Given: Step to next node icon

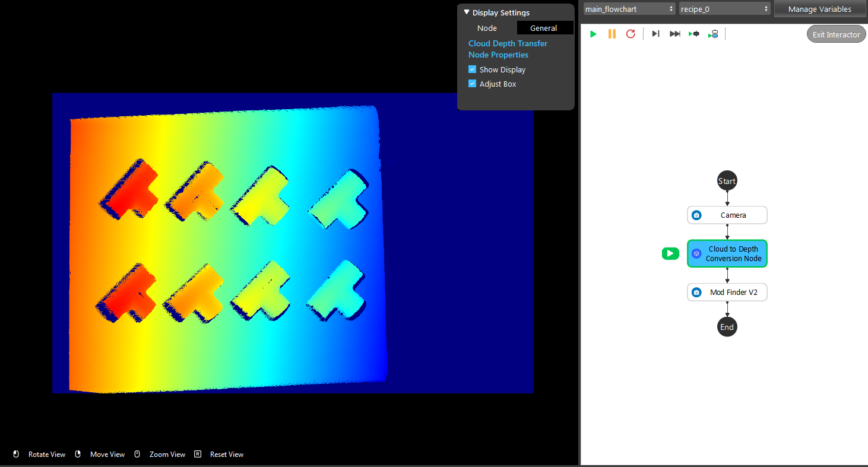Looking at the screenshot, I should [x=655, y=34].
